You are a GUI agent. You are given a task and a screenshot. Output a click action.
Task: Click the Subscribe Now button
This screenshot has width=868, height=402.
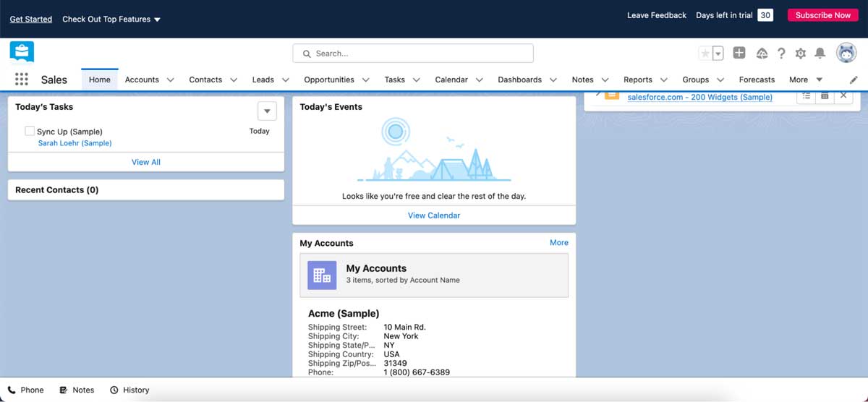click(x=823, y=15)
